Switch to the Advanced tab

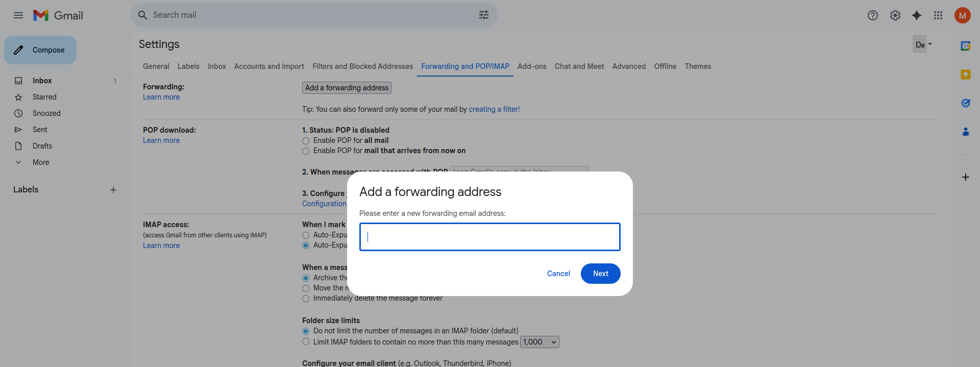pos(629,66)
